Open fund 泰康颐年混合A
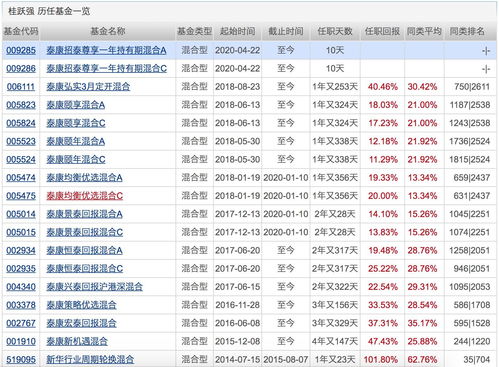 (x=76, y=141)
